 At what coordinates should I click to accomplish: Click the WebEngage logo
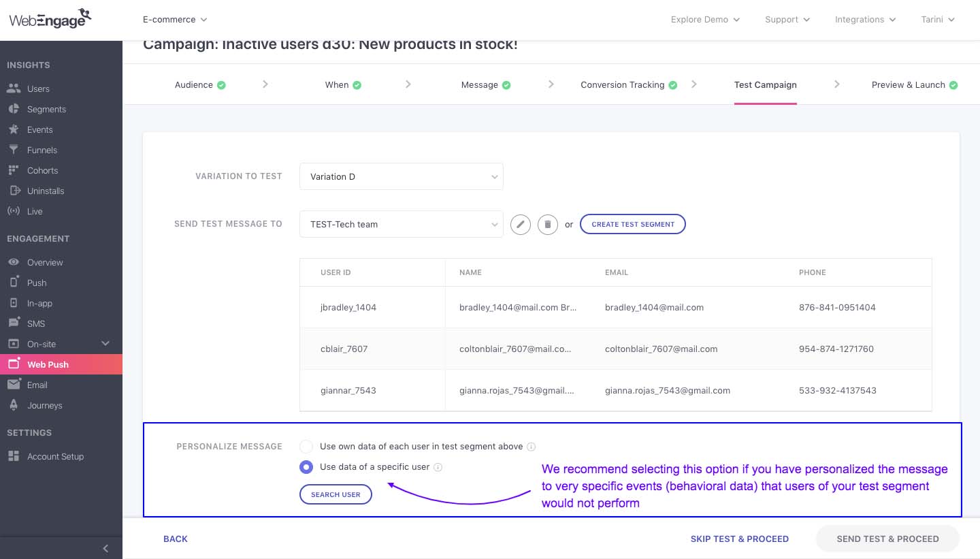click(51, 18)
